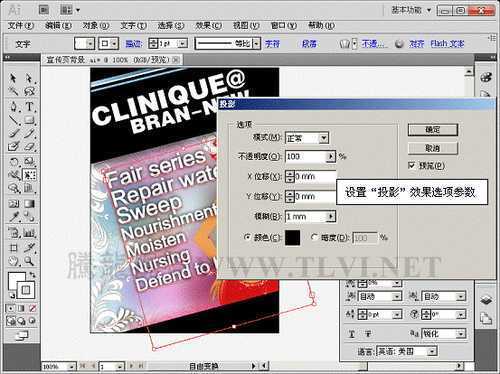Screen dimensions: 500x374
Task: Select the Pen tool
Action: tap(13, 107)
